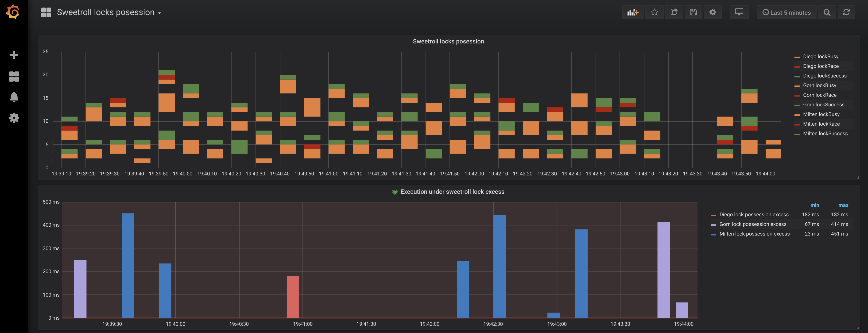This screenshot has height=333, width=868.
Task: Zoom out time range magnifier icon
Action: pos(827,12)
